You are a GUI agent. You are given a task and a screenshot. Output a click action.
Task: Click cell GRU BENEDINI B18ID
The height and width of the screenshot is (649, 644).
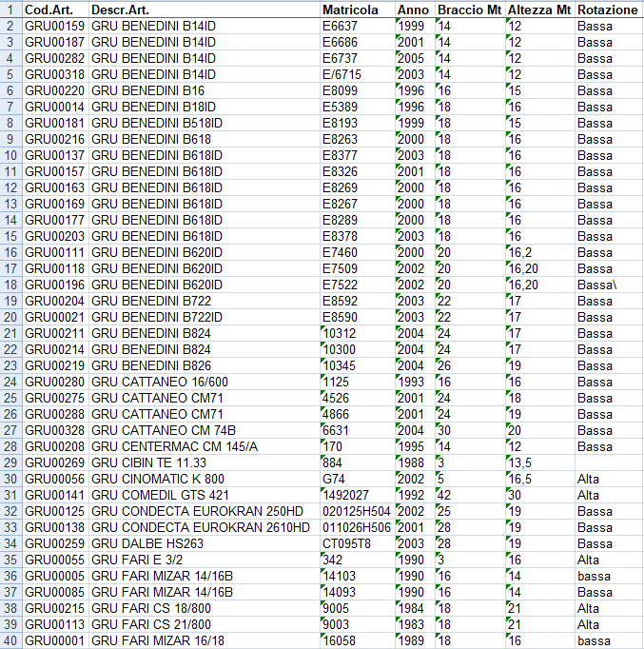point(205,107)
